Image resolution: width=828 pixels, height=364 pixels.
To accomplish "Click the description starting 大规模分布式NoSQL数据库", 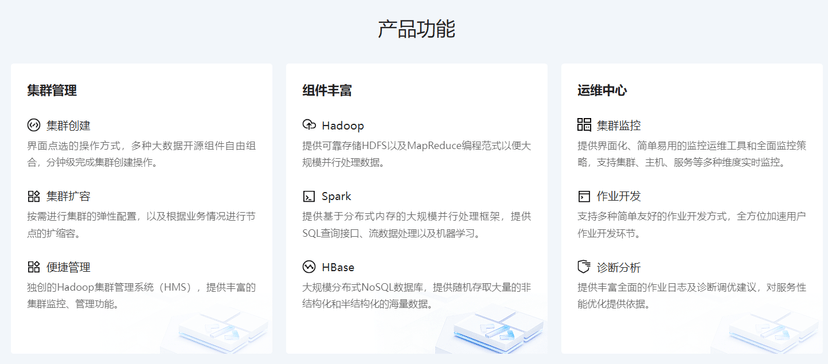I will [x=417, y=295].
